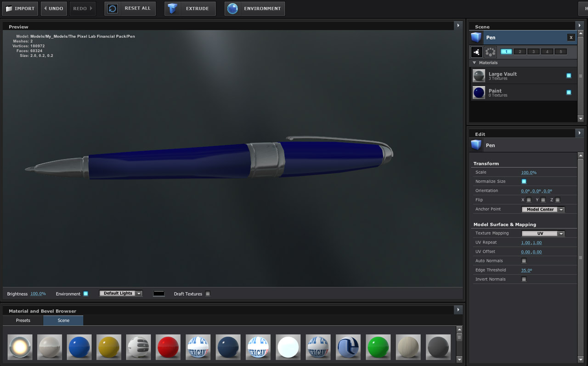Click the Reset All circular arrow icon

(x=113, y=8)
